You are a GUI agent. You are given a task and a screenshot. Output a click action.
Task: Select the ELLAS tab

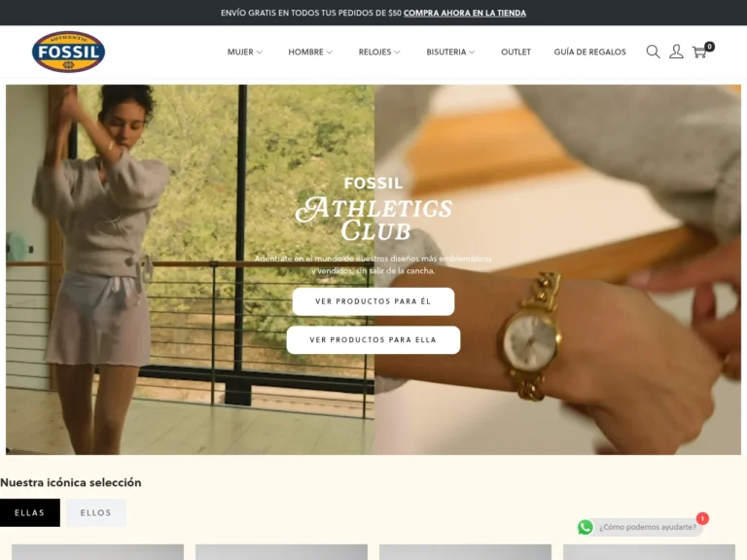[x=30, y=513]
